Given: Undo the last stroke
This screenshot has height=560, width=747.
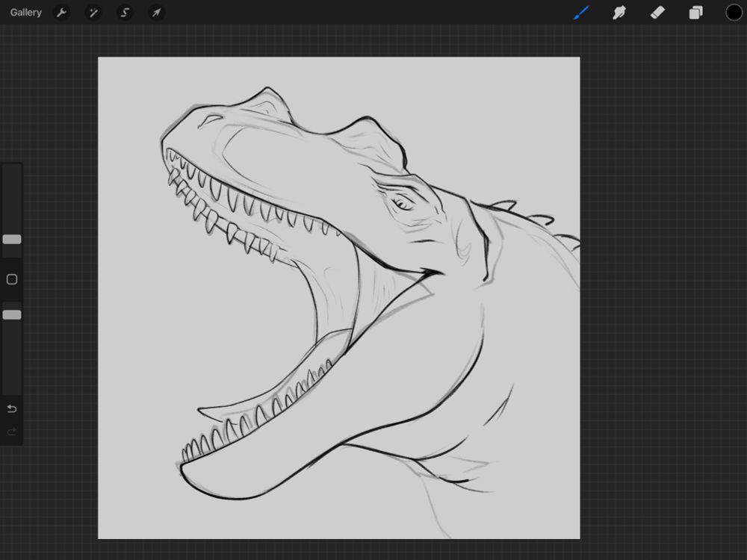Looking at the screenshot, I should [12, 408].
